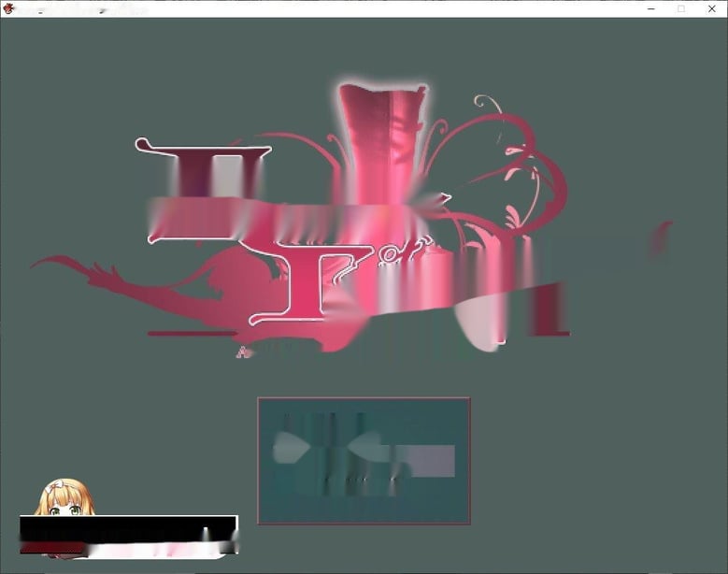
Task: Click the glowing pink corset graphic in the logo
Action: (x=381, y=144)
